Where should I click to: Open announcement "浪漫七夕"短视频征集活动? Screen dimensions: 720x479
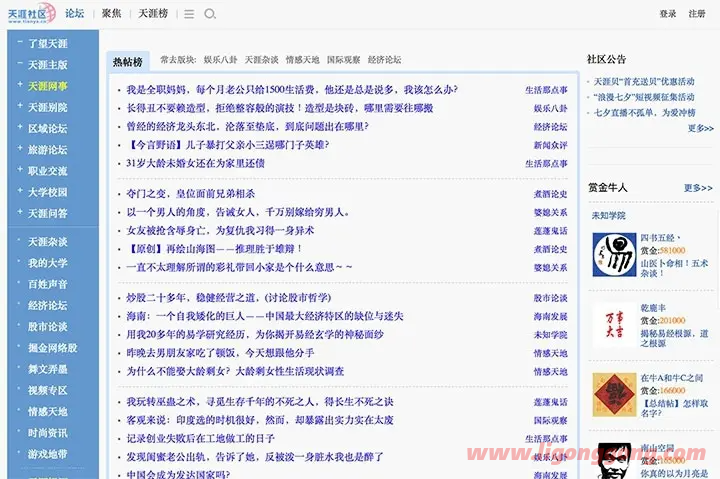(x=644, y=97)
